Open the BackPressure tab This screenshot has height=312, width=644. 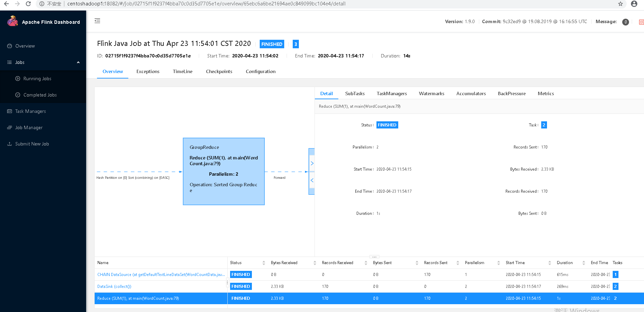tap(512, 93)
